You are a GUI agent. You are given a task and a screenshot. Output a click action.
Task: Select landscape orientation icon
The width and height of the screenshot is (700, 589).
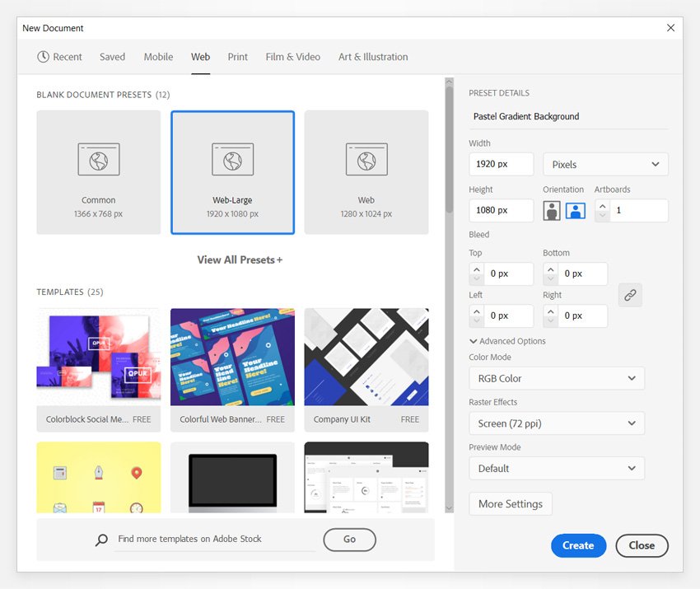(576, 210)
